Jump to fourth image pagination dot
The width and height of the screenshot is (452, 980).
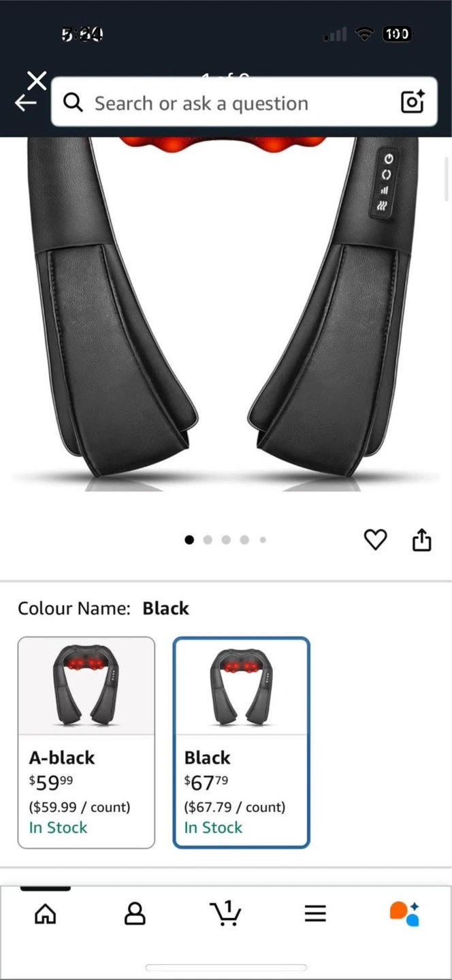(x=244, y=540)
